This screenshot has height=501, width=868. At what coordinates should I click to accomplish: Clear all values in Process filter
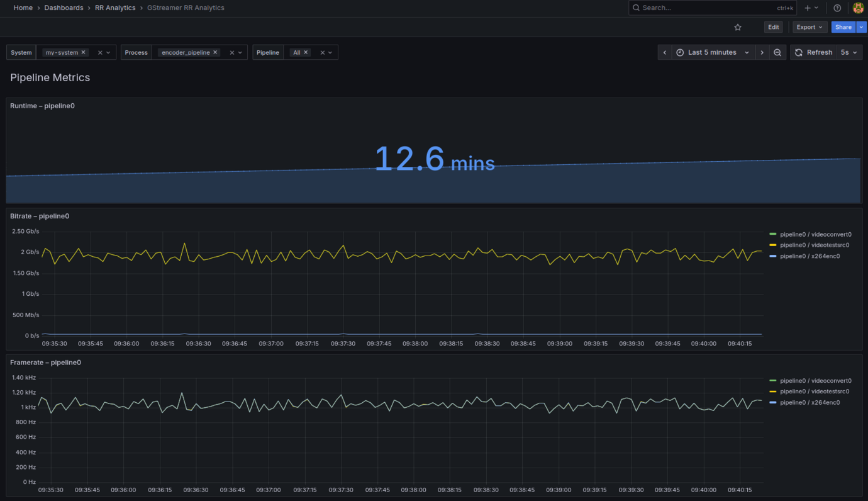point(231,53)
